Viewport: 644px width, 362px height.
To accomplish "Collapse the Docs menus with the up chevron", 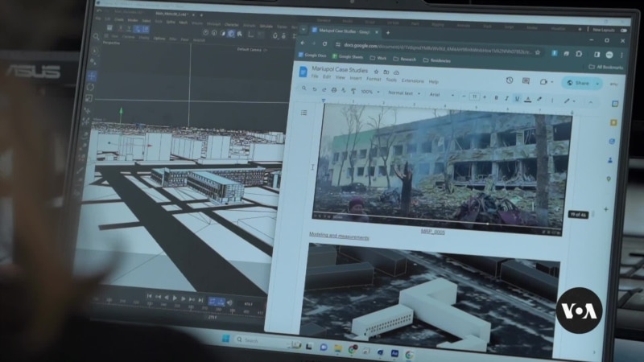I will click(590, 102).
